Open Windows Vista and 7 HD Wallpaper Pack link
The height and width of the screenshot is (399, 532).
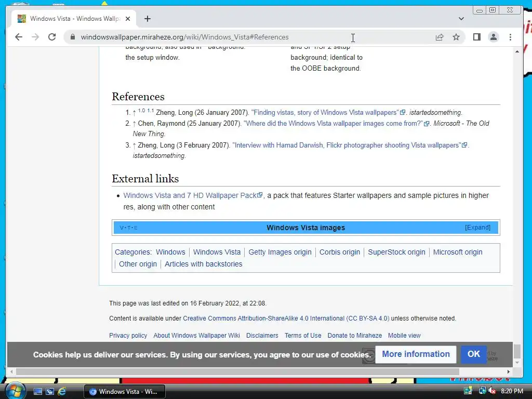click(193, 195)
